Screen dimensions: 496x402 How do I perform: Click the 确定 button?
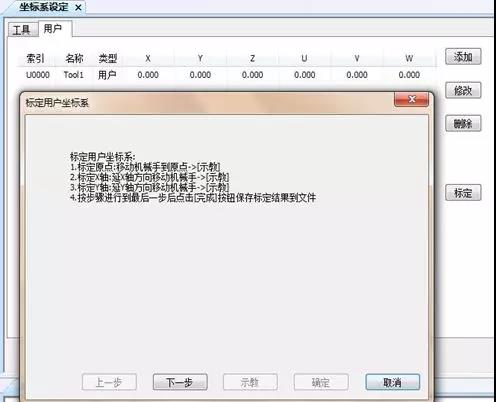pos(321,382)
